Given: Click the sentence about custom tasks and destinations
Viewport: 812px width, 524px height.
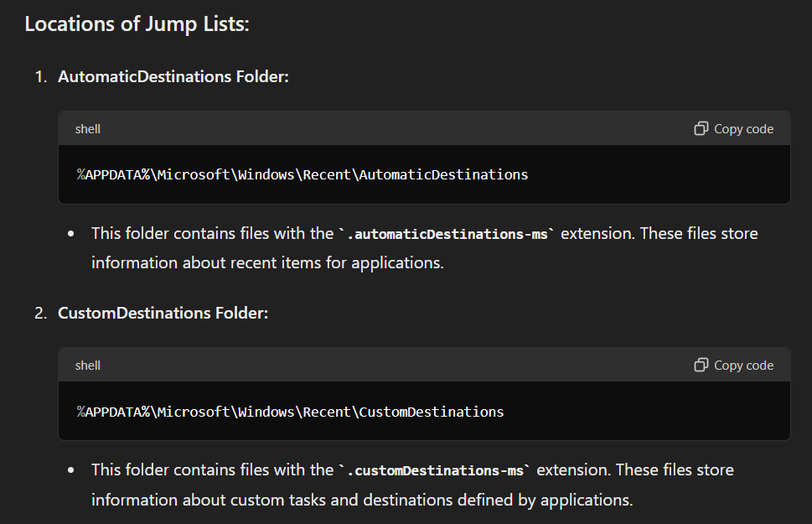Looking at the screenshot, I should 361,501.
